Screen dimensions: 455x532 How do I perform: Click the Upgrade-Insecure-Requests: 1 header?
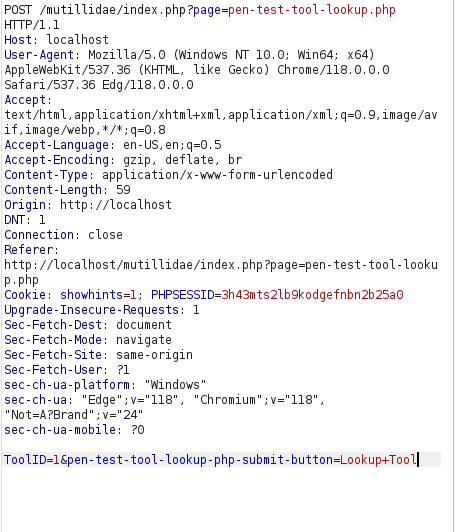coord(102,310)
